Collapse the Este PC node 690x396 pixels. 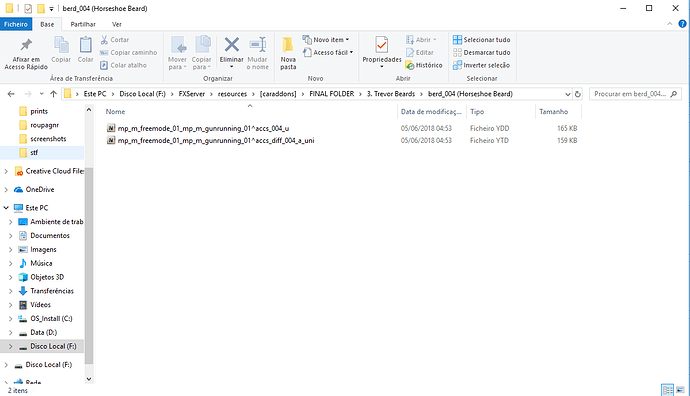pyautogui.click(x=6, y=208)
